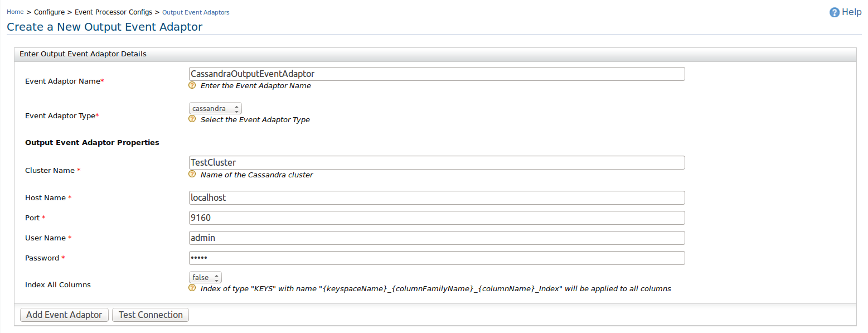Click Test Connection button
Image resolution: width=868 pixels, height=333 pixels.
(x=150, y=315)
